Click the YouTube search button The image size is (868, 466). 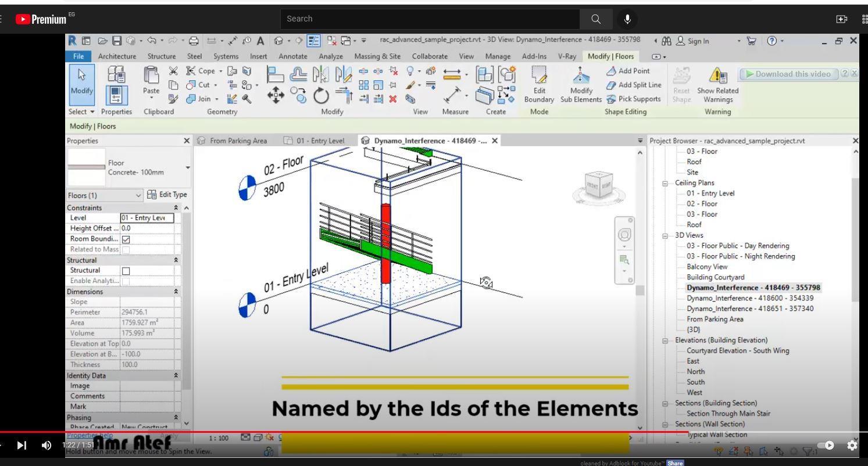pyautogui.click(x=596, y=19)
